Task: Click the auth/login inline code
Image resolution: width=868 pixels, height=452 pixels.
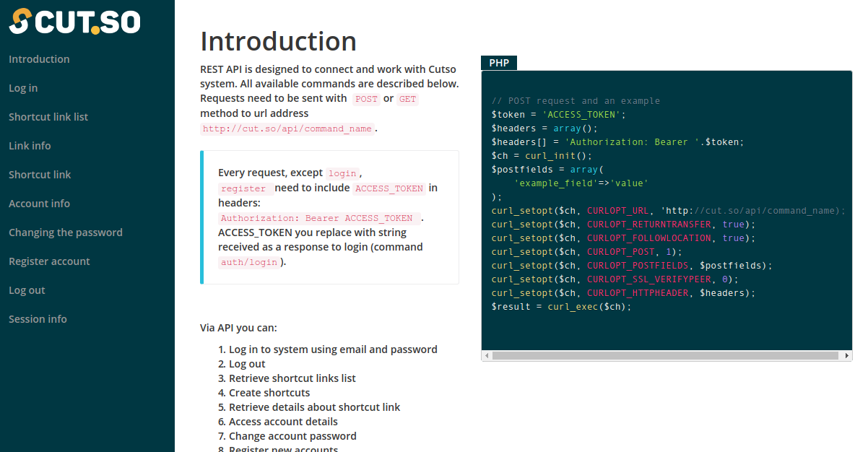Action: pos(249,262)
